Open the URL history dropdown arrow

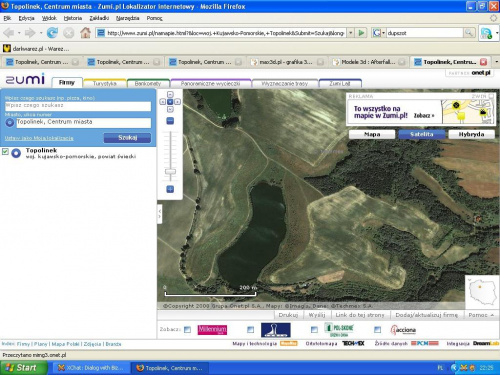click(351, 33)
